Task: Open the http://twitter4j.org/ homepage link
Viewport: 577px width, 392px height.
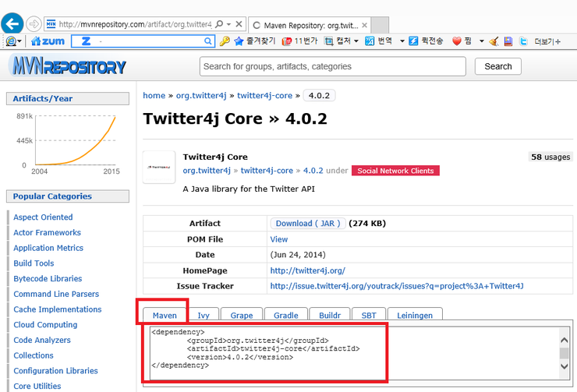Action: click(x=307, y=270)
